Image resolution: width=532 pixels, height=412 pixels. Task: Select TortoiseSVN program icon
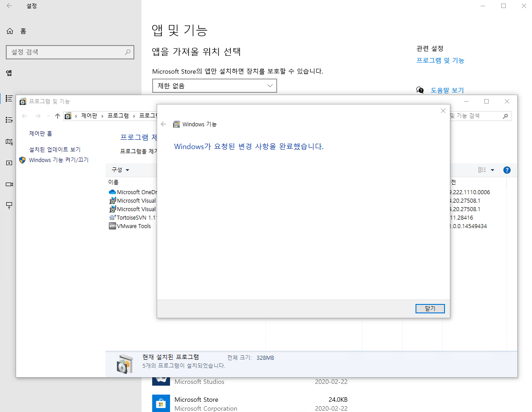(x=112, y=217)
